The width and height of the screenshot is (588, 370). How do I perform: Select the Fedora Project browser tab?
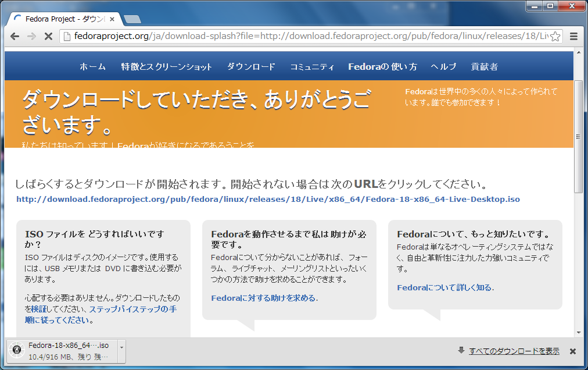[64, 19]
